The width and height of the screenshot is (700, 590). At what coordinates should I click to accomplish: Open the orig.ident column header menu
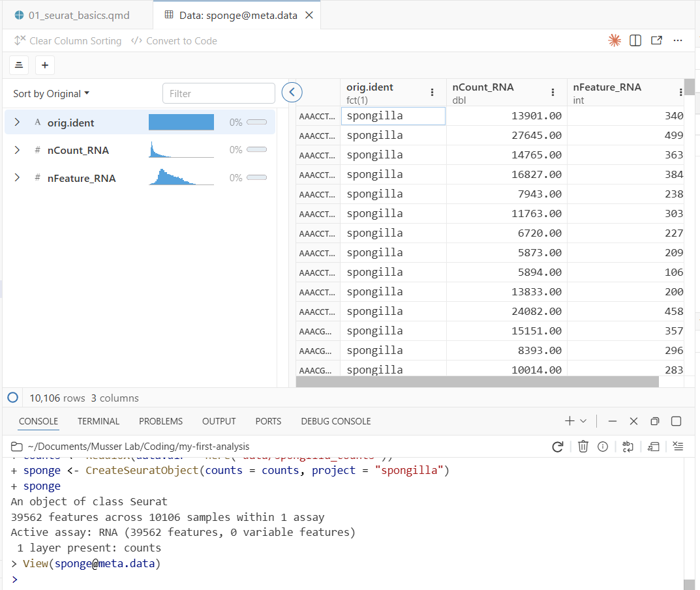click(432, 93)
